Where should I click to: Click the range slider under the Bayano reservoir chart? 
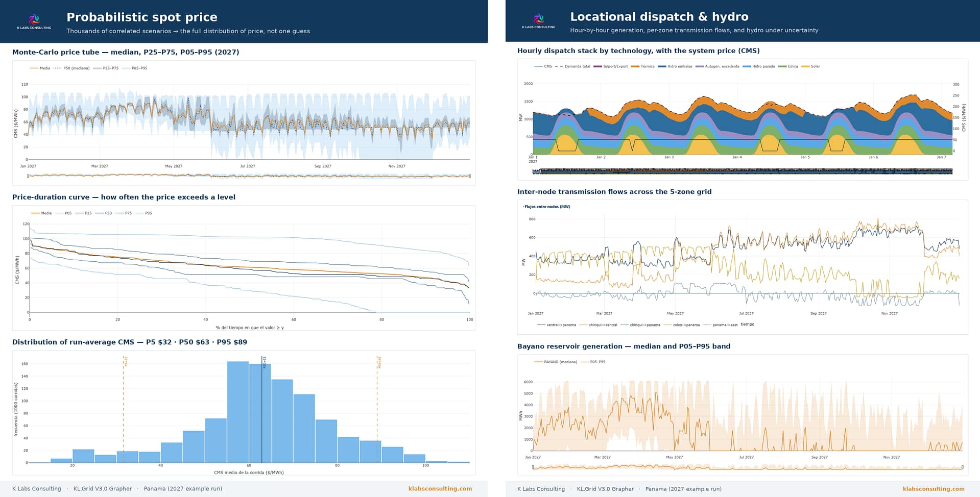(748, 467)
